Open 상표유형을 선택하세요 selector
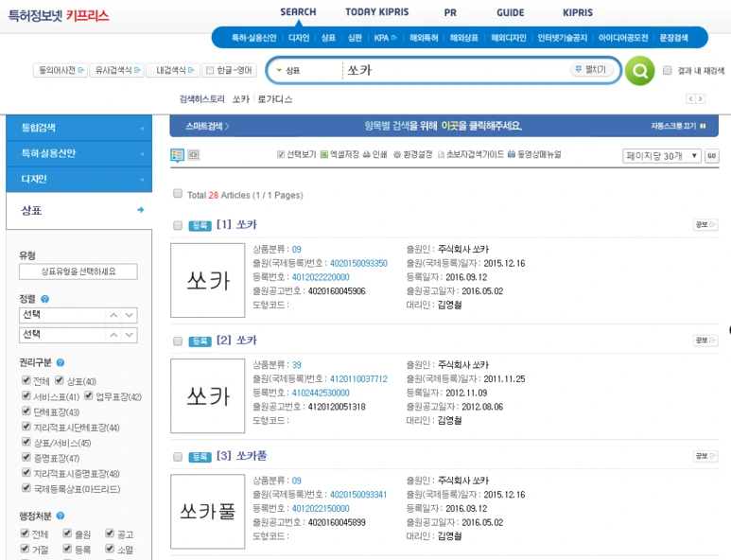Image resolution: width=731 pixels, height=560 pixels. pyautogui.click(x=78, y=271)
